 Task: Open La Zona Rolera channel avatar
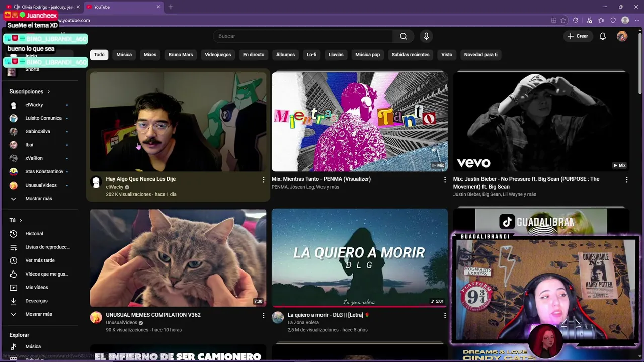coord(278,317)
